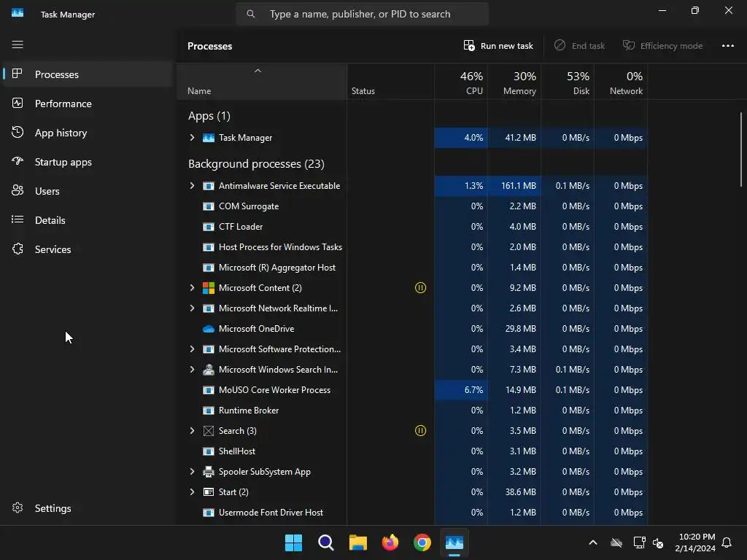Go to the App history page

(x=88, y=133)
